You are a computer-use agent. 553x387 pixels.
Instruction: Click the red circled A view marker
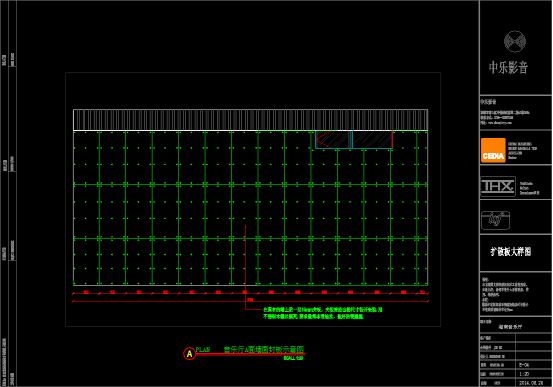(189, 353)
